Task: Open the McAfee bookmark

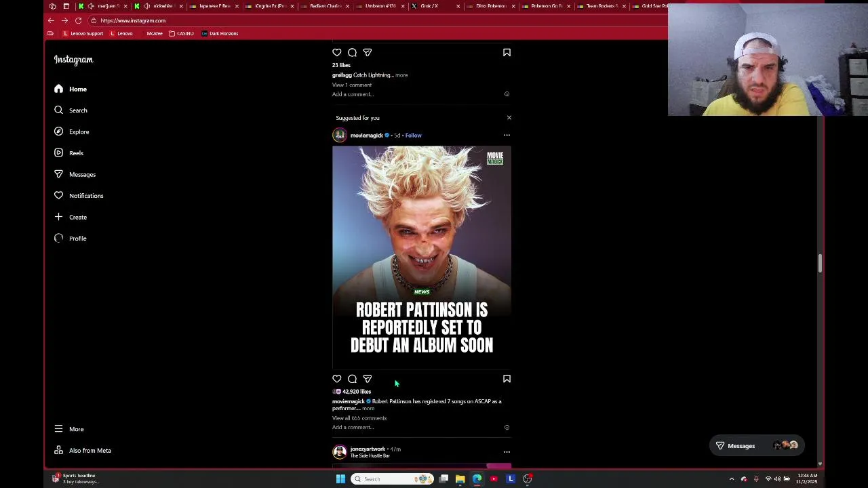Action: coord(153,33)
